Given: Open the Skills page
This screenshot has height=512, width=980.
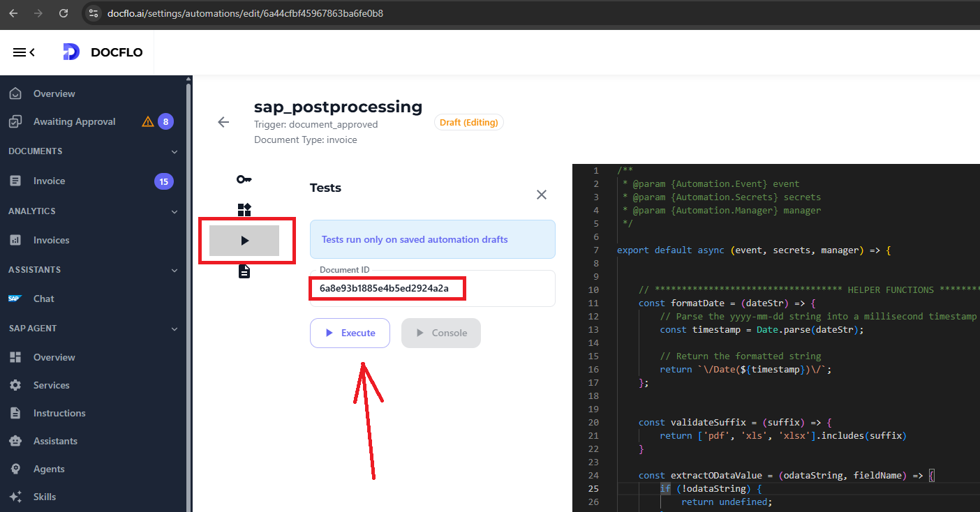Looking at the screenshot, I should coord(44,497).
